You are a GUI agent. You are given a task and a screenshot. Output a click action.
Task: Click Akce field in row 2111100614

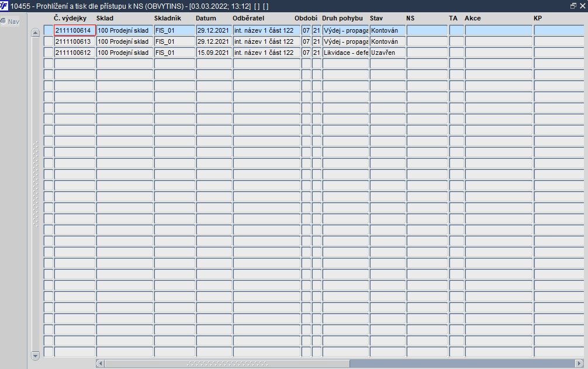click(499, 30)
